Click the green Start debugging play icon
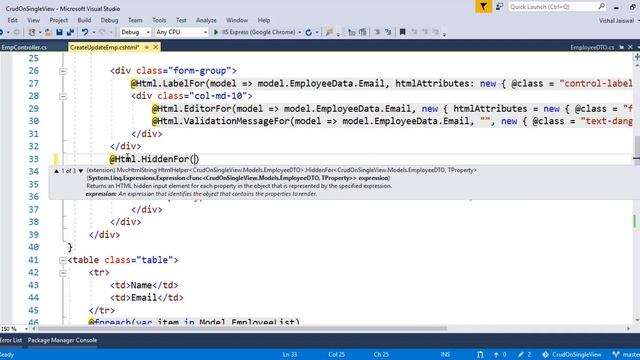 (x=216, y=32)
